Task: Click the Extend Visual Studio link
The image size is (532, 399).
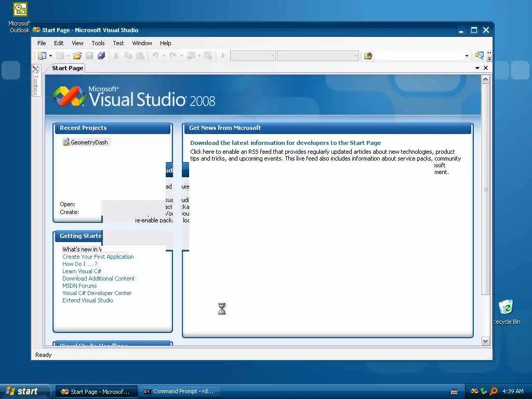Action: coord(87,300)
